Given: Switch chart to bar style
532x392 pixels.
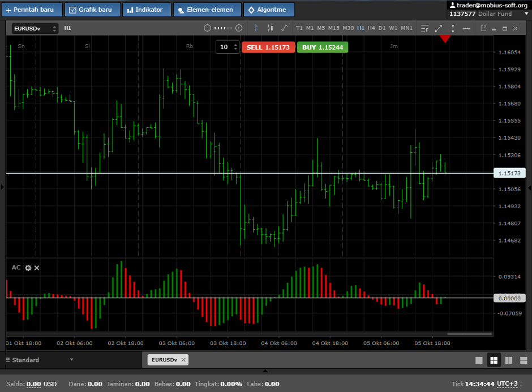Looking at the screenshot, I should tap(256, 28).
